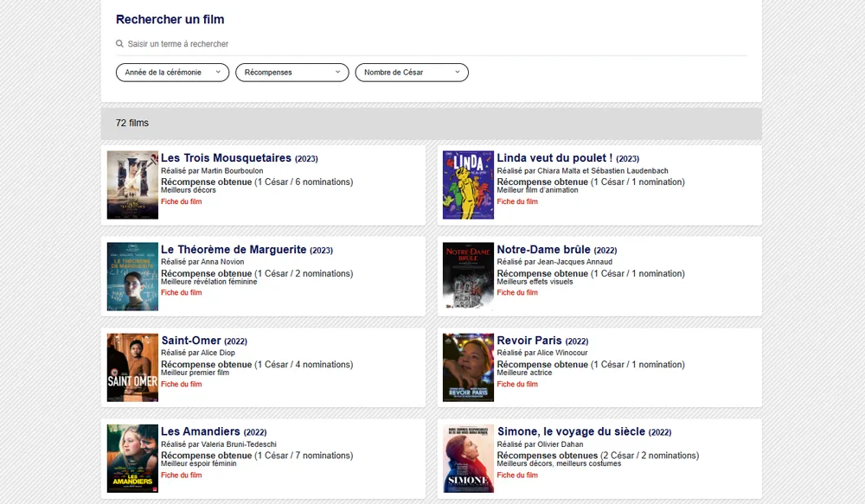
Task: Open Fiche du film for Simone
Action: [x=516, y=475]
